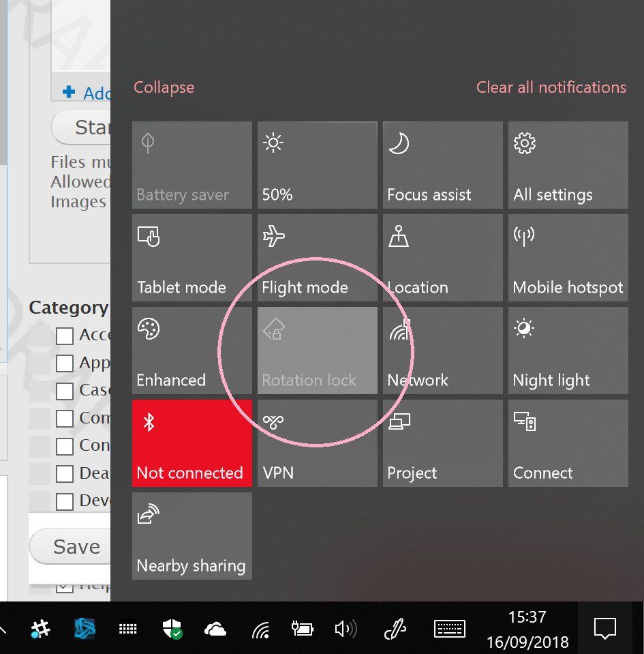Turn on Mobile hotspot

568,258
